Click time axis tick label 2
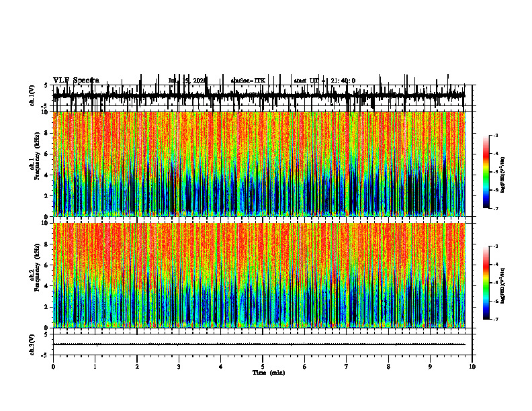 (x=137, y=367)
